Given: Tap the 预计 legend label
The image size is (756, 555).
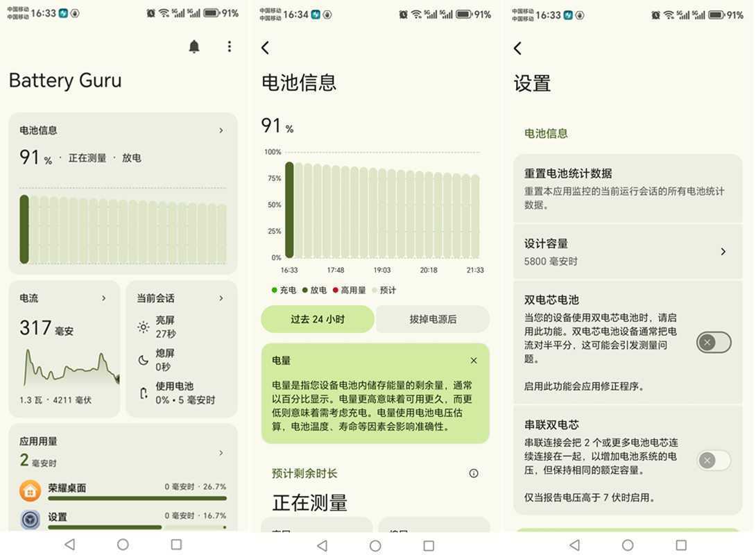Looking at the screenshot, I should [x=388, y=290].
